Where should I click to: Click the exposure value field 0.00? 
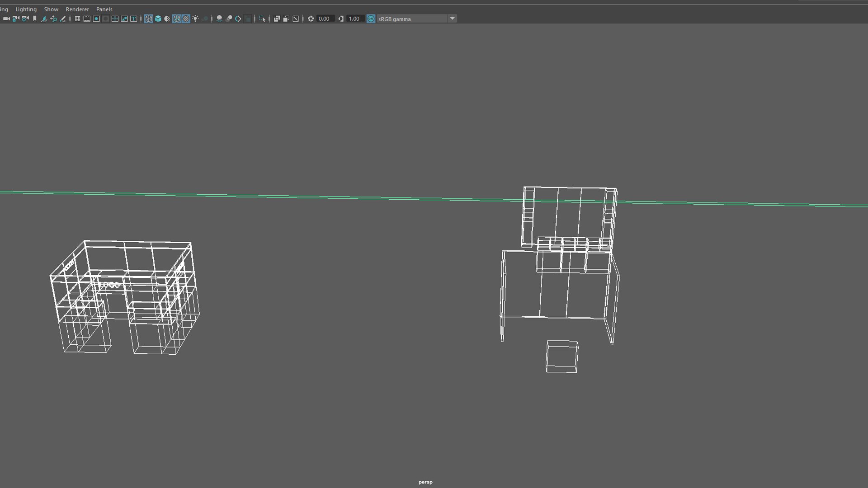pos(324,19)
